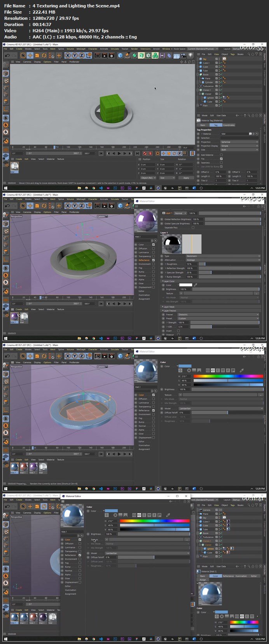Click Specular Strength slider in 00:05:50 frame
The image size is (269, 644).
(229, 272)
